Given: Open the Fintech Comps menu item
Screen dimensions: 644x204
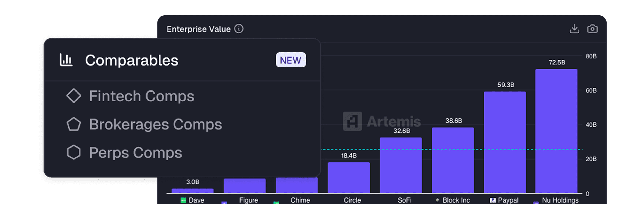Looking at the screenshot, I should tap(142, 96).
